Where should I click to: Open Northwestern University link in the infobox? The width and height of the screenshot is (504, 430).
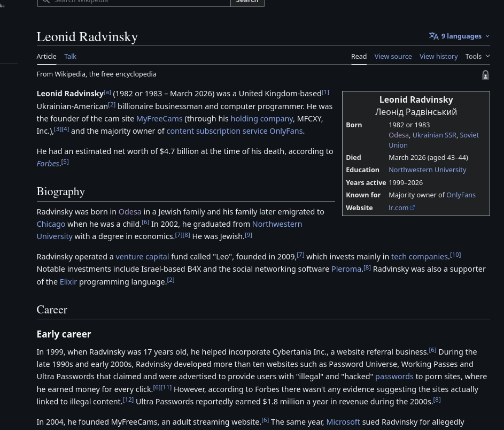coord(427,170)
